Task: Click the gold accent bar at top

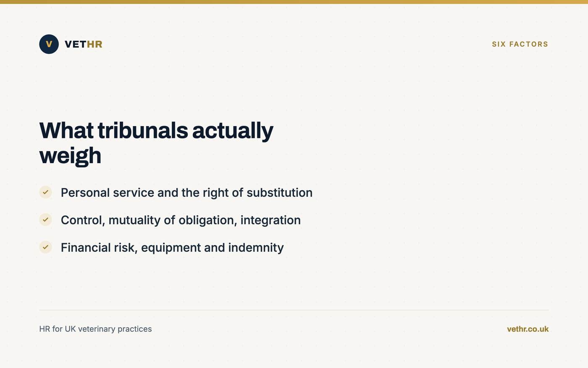Action: click(x=294, y=2)
